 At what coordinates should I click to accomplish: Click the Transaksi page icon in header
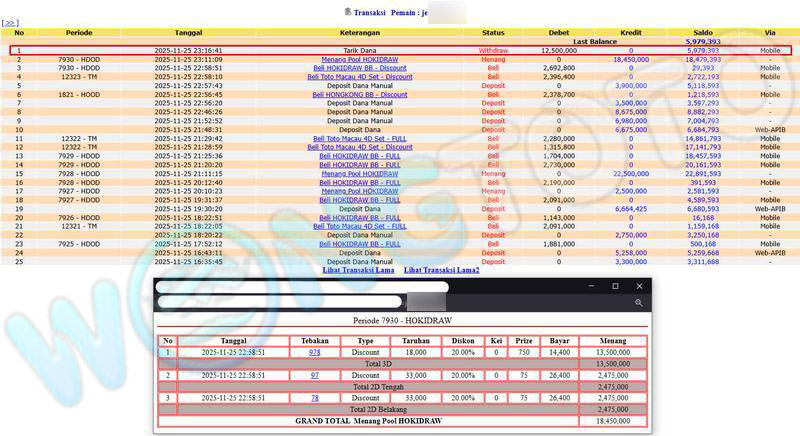[347, 11]
